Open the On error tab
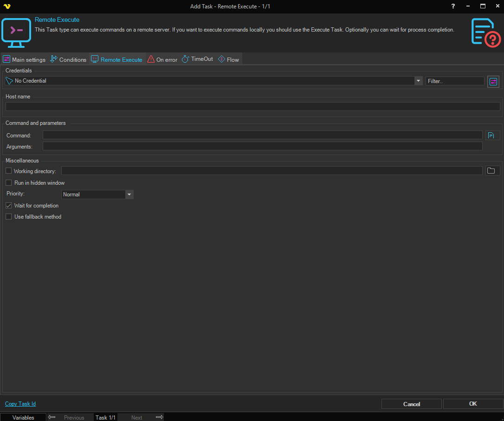 coord(162,59)
